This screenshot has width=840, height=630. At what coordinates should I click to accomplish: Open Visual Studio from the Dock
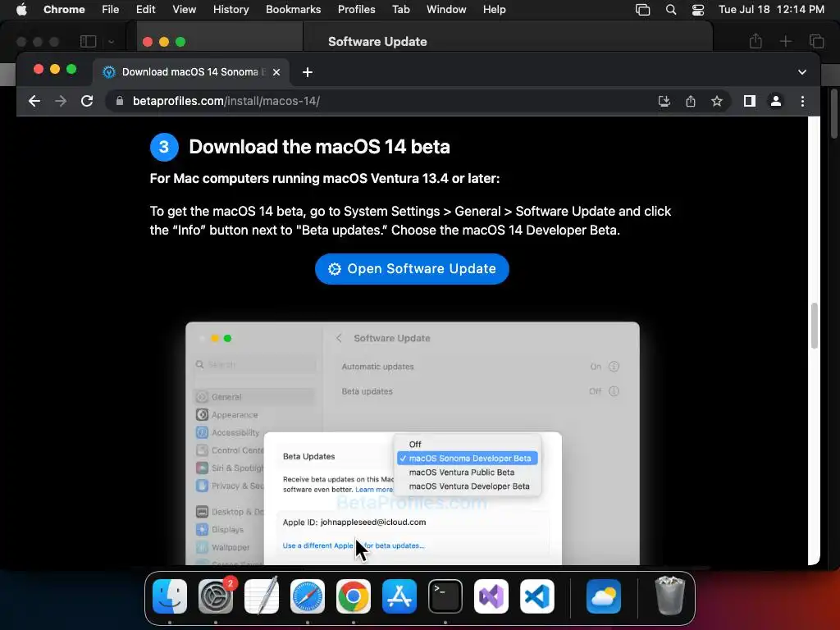point(491,596)
